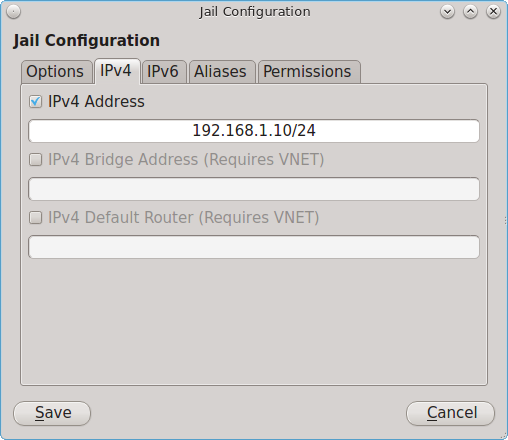Show the Permissions tab

pyautogui.click(x=309, y=72)
